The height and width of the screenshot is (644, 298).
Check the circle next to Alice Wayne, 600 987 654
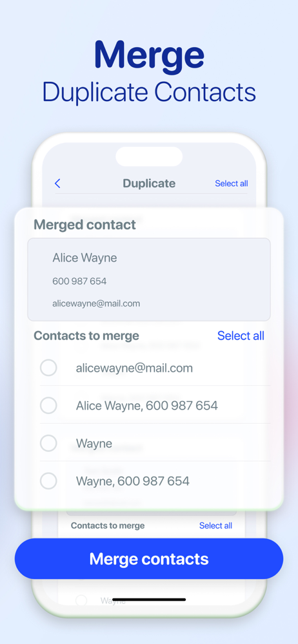tap(48, 405)
